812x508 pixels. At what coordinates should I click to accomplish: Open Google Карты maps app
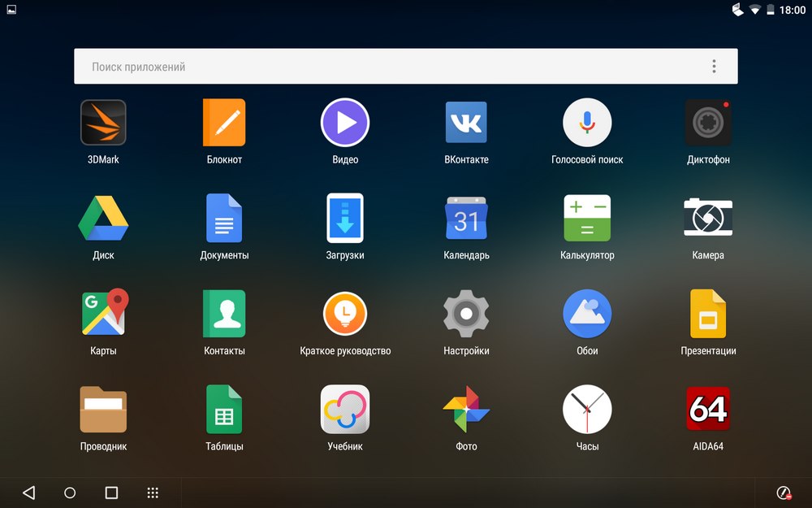click(x=105, y=312)
